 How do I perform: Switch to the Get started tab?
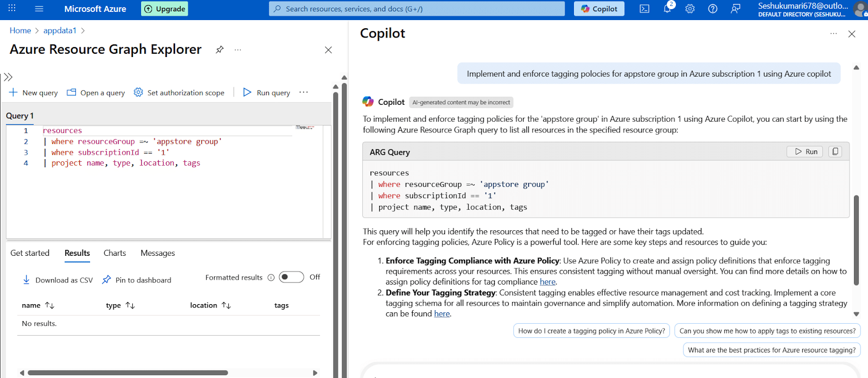(x=30, y=253)
